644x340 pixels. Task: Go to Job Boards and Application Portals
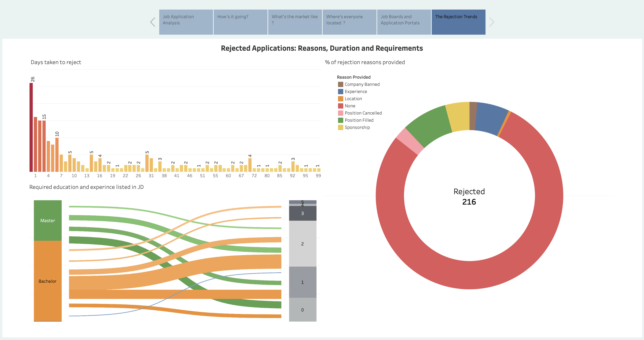(404, 22)
